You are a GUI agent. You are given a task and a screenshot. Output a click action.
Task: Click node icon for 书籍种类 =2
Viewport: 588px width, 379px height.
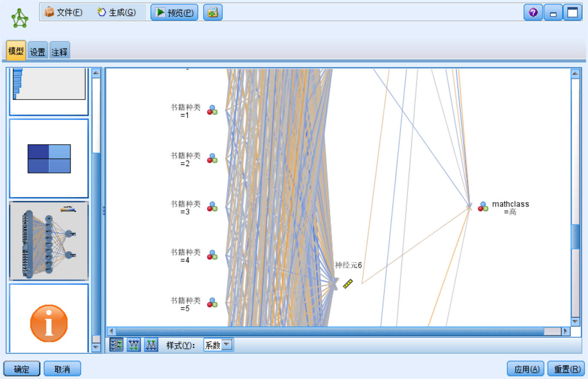pyautogui.click(x=212, y=158)
